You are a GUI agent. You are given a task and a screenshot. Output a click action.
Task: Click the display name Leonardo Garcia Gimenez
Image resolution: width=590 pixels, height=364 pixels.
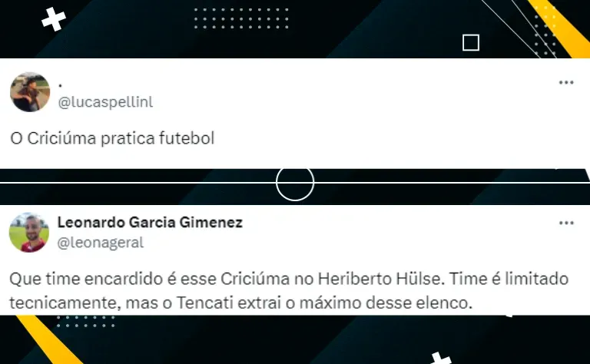(x=150, y=222)
